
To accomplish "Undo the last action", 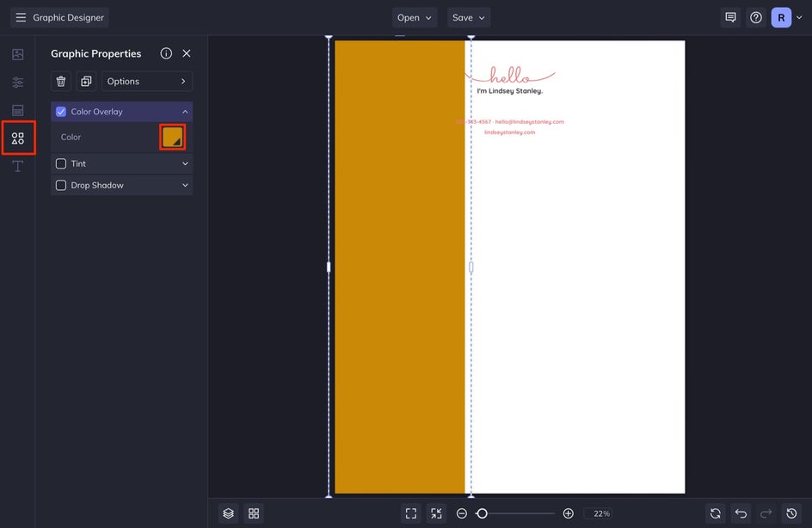I will pos(741,513).
